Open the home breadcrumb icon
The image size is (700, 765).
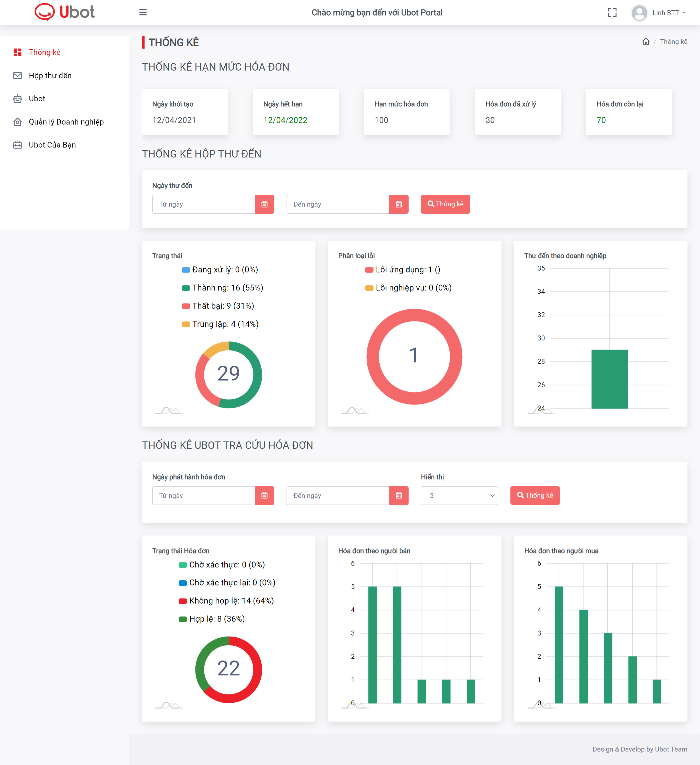[646, 42]
